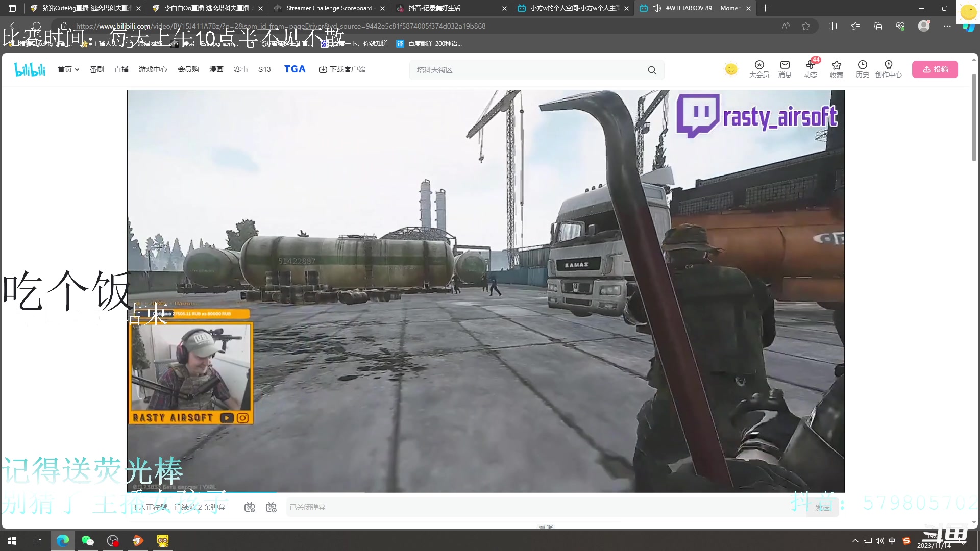Open WeChat from the taskbar
This screenshot has width=980, height=551.
88,541
